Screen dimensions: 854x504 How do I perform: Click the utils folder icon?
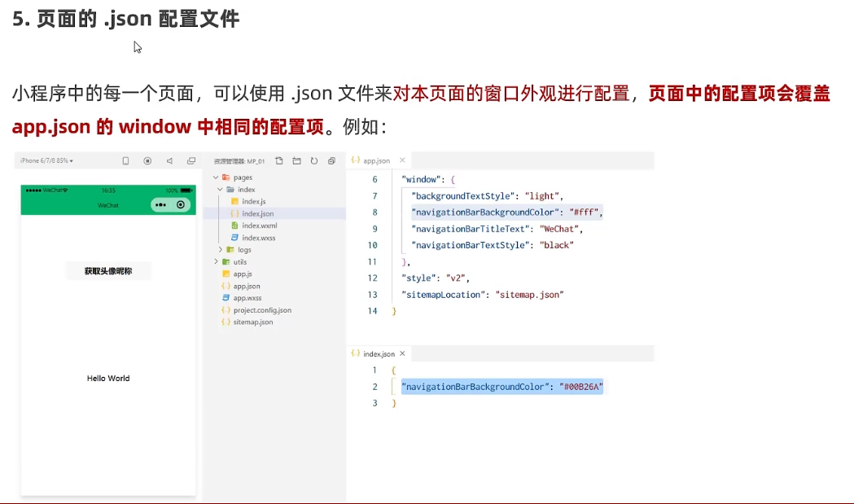click(226, 261)
